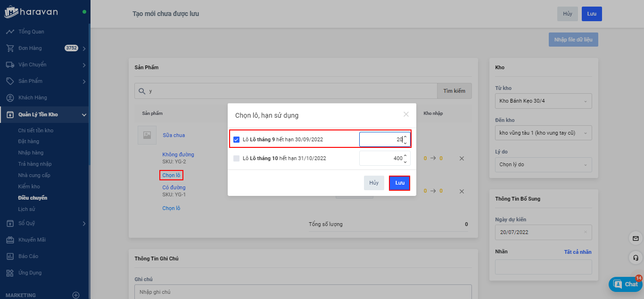Click the Lô tháng 10 quantity field

point(381,158)
